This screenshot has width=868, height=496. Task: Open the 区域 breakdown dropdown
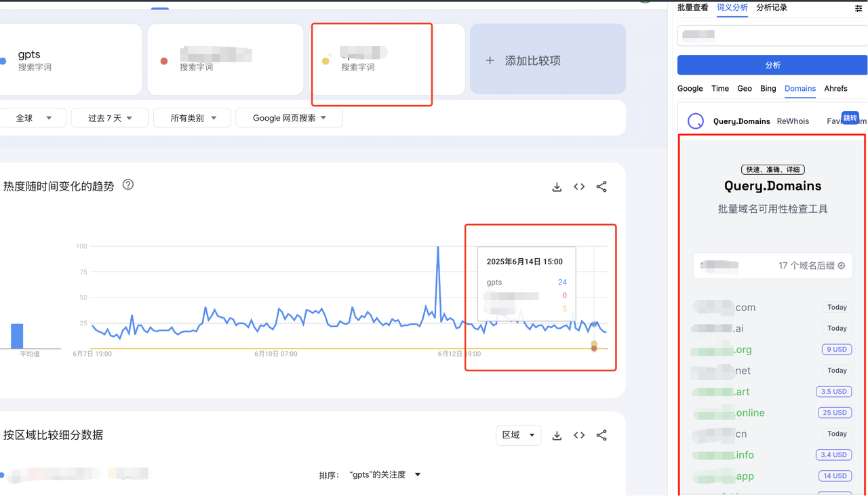518,435
